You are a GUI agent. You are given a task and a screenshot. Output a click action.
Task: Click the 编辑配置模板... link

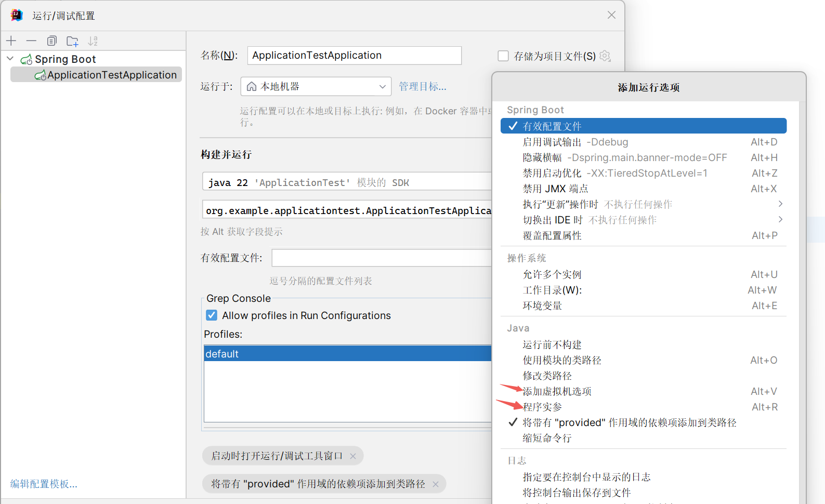point(44,484)
